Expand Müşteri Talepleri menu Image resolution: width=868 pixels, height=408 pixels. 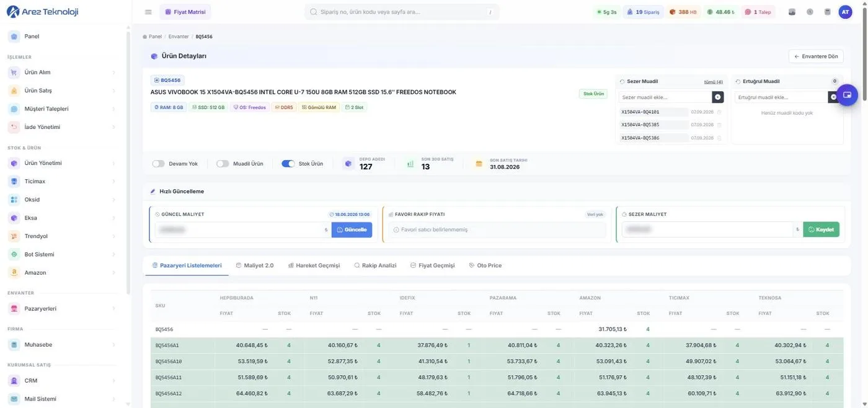pos(62,109)
